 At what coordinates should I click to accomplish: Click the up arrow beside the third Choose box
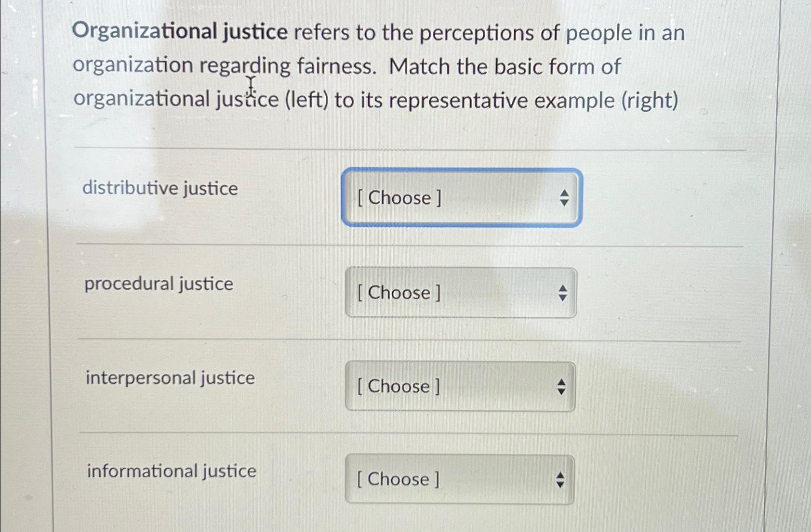(562, 382)
